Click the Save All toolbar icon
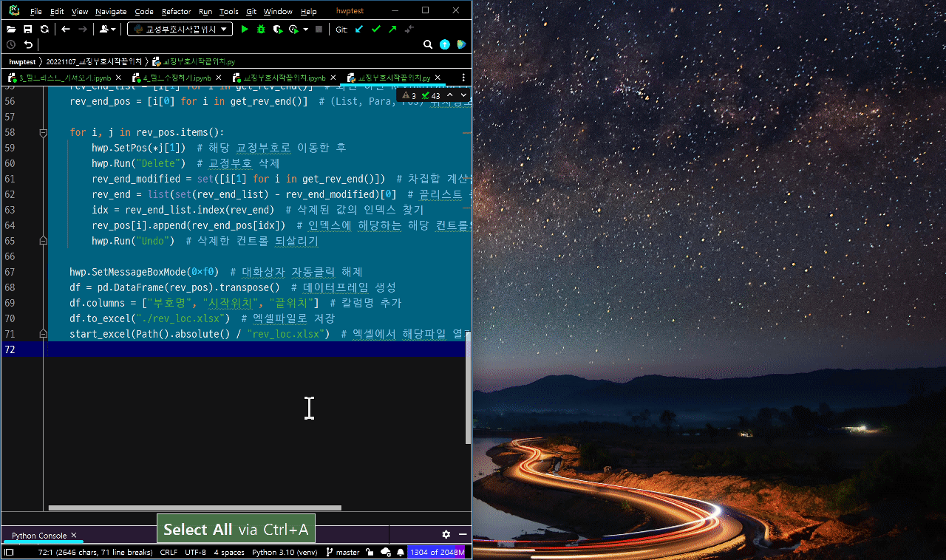 (27, 29)
